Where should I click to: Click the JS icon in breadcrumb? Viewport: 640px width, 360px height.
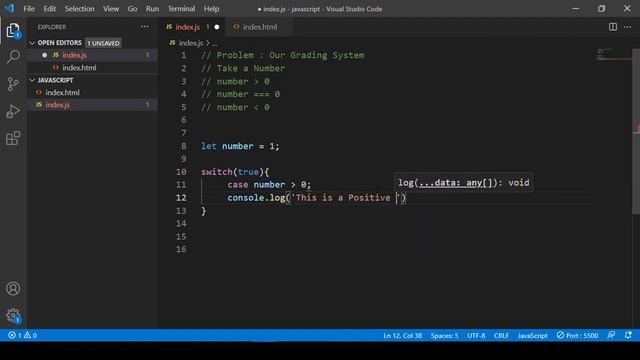point(173,42)
